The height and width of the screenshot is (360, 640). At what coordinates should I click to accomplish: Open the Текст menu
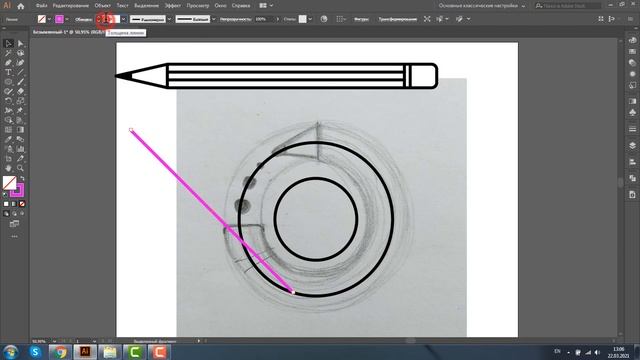coord(122,6)
